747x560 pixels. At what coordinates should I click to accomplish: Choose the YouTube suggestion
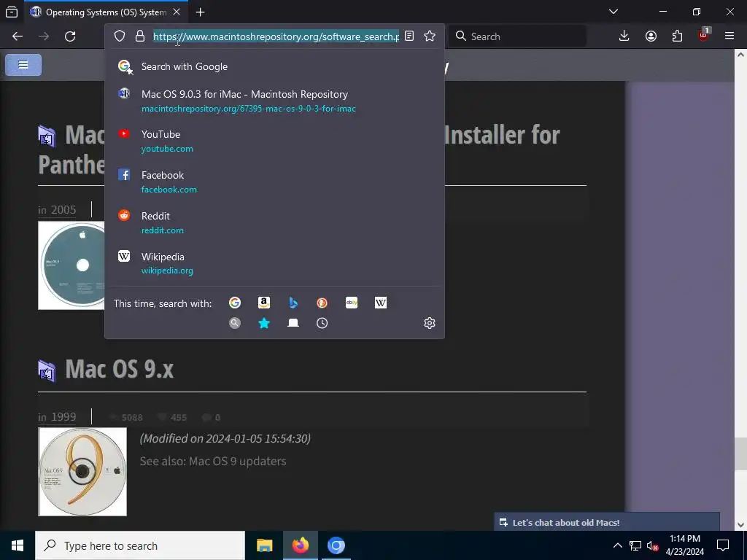pos(274,141)
